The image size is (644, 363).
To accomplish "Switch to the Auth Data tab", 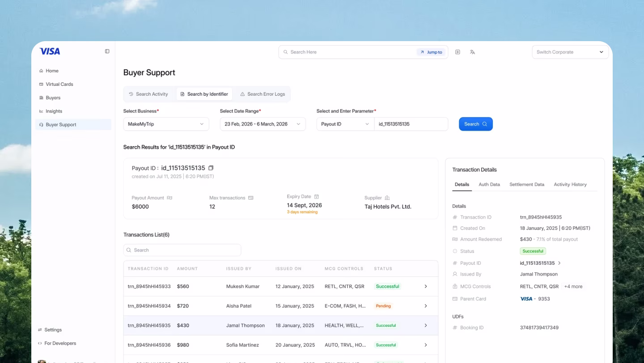I will coord(489,184).
